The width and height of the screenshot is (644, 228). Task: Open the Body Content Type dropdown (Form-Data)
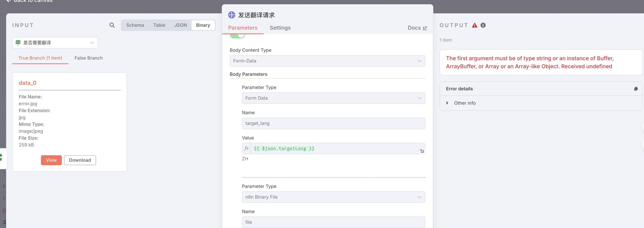click(327, 61)
